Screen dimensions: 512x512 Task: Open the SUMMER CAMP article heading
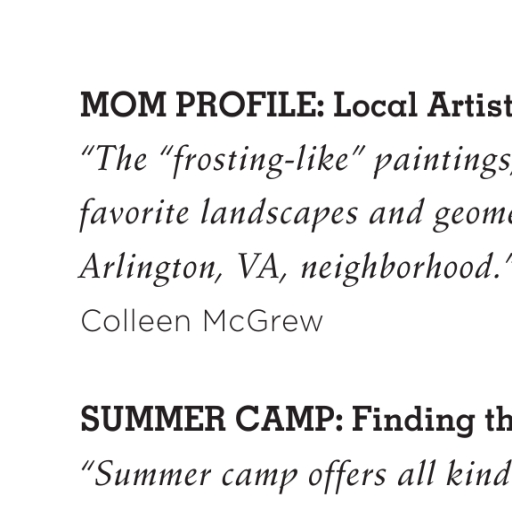click(x=296, y=419)
